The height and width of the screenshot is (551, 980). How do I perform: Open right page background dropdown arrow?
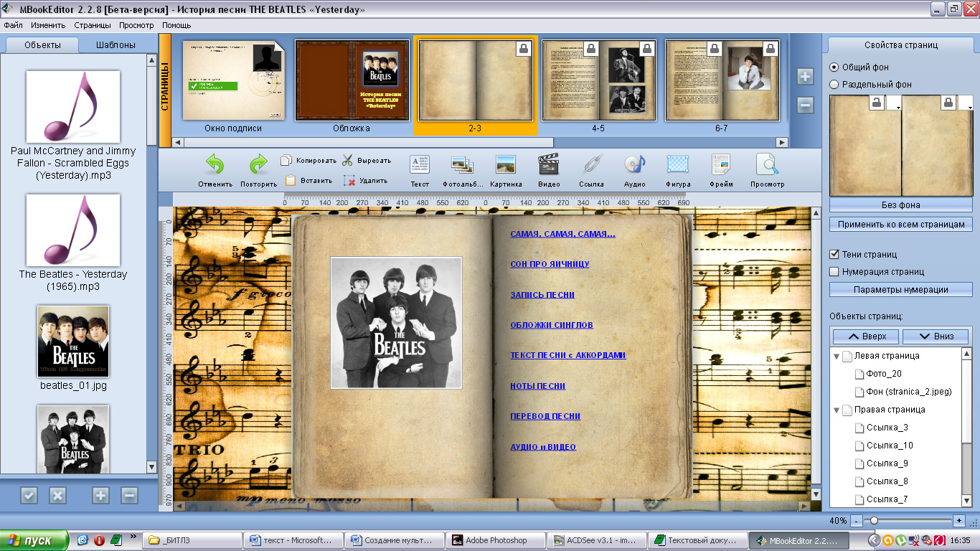966,103
